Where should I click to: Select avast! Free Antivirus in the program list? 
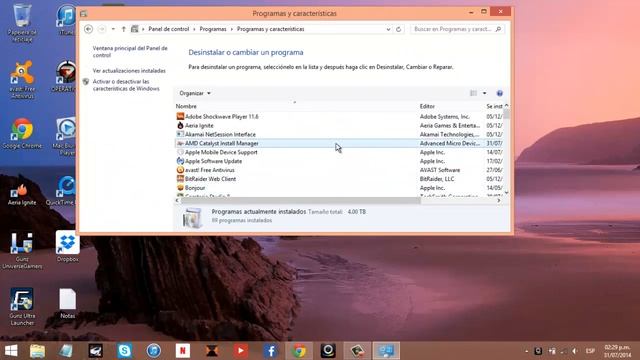tap(339, 170)
